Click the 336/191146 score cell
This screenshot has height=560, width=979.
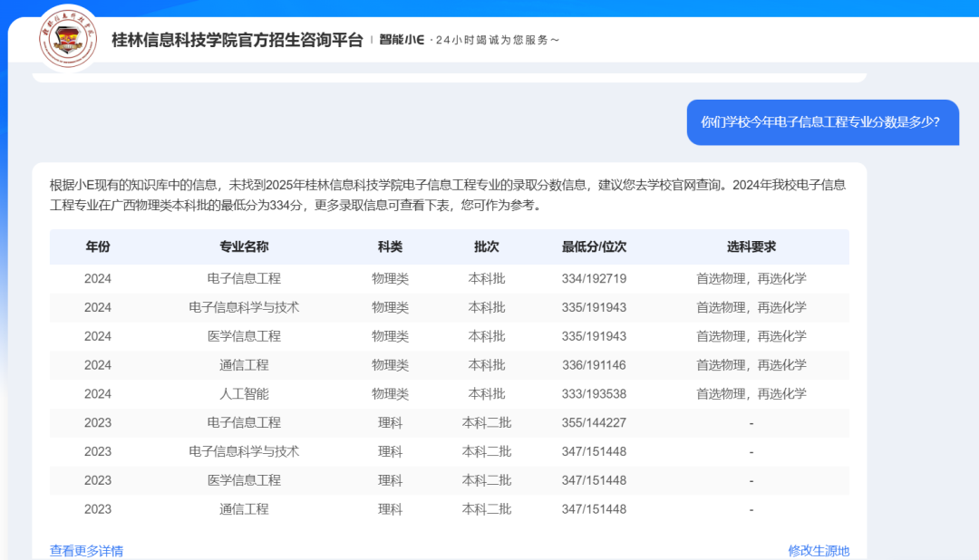tap(594, 365)
